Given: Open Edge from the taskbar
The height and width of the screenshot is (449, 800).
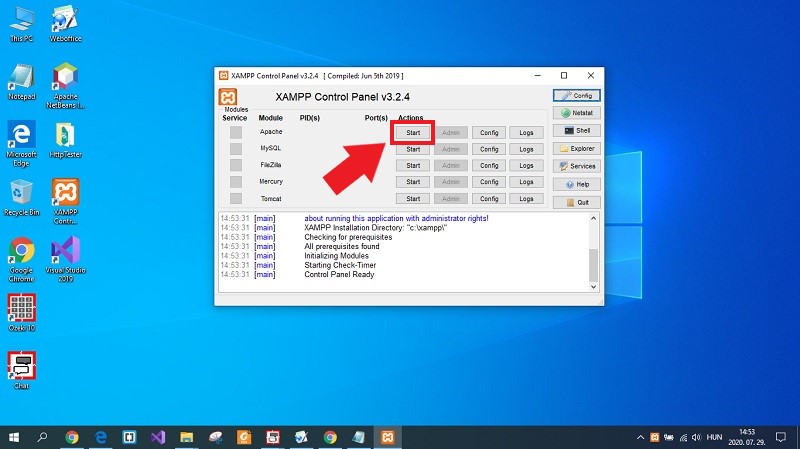Looking at the screenshot, I should pyautogui.click(x=101, y=437).
